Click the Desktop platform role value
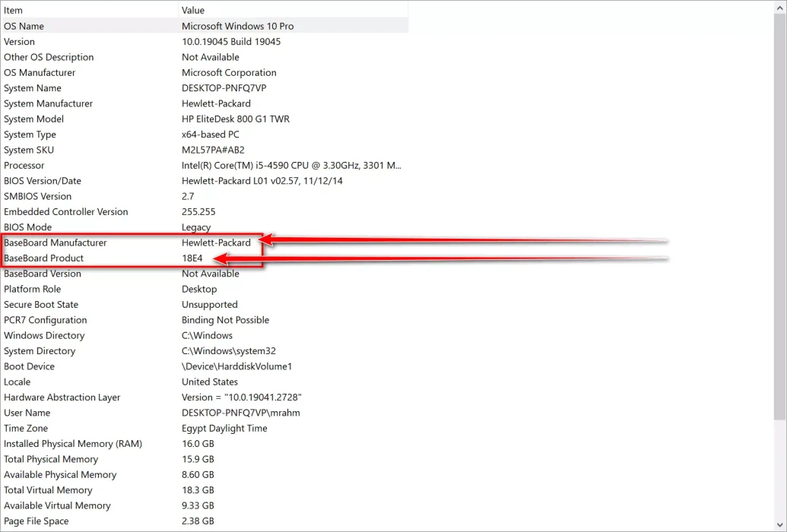Viewport: 787px width, 532px height. pyautogui.click(x=199, y=289)
